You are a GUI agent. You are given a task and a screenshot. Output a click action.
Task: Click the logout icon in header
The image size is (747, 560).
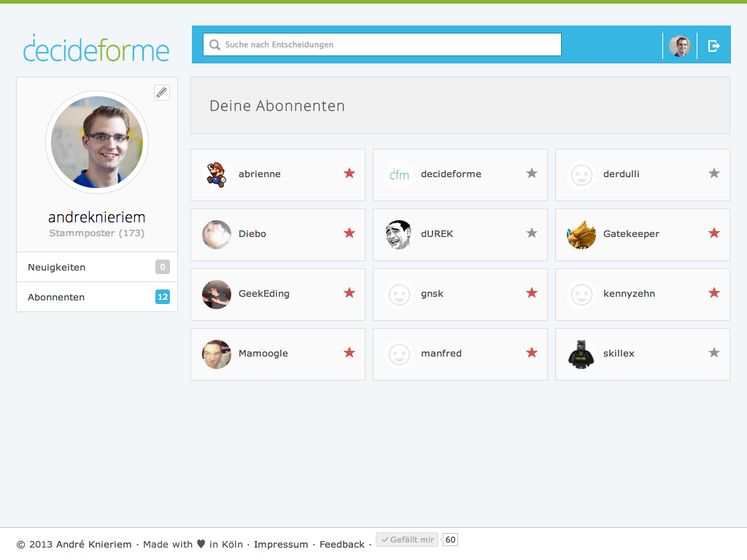(714, 46)
